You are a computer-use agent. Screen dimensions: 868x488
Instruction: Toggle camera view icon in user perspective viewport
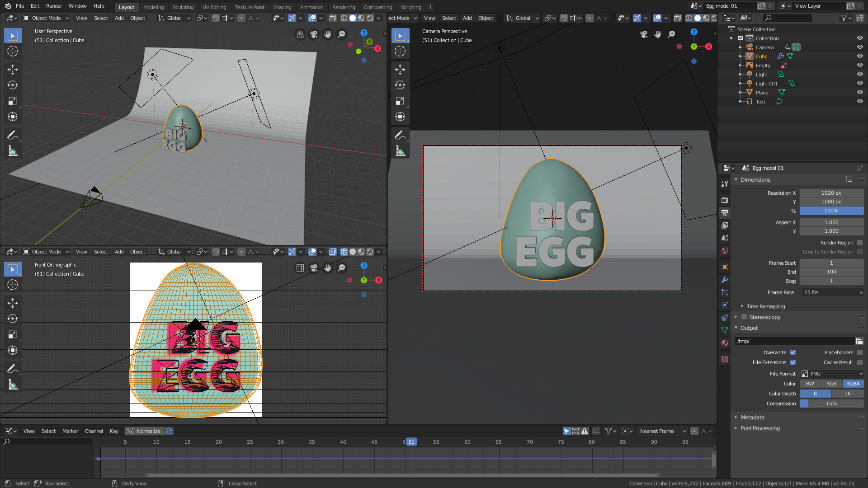(x=314, y=34)
